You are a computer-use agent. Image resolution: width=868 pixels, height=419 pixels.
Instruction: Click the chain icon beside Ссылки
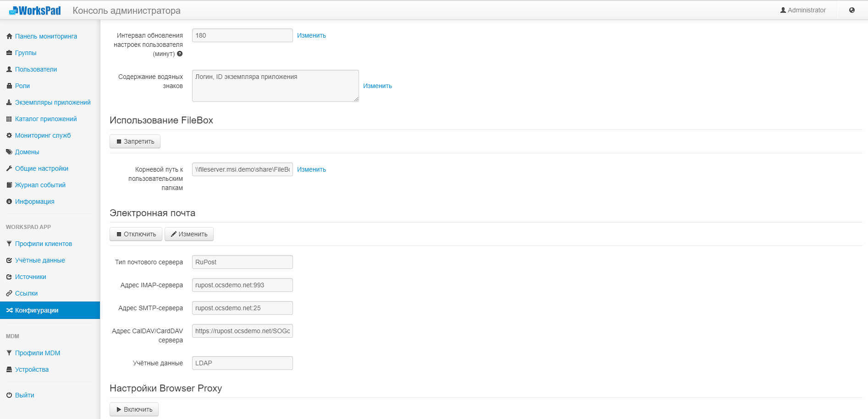pyautogui.click(x=9, y=293)
